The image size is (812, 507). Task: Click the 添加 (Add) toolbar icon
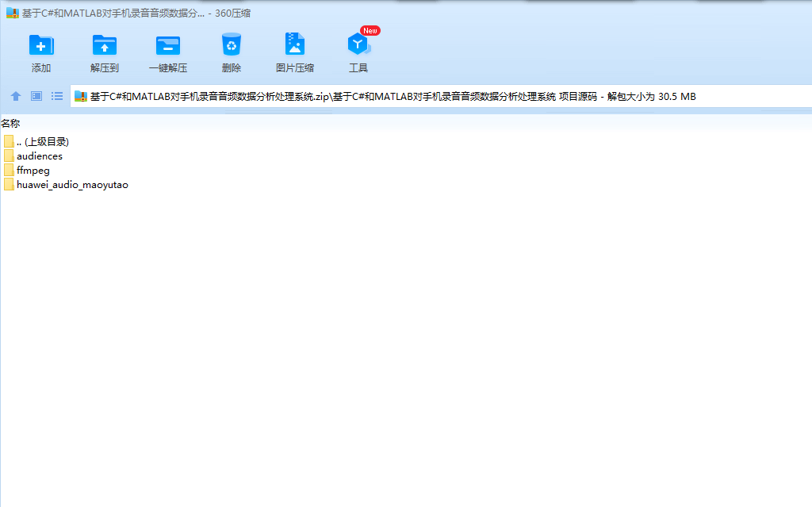[x=41, y=45]
